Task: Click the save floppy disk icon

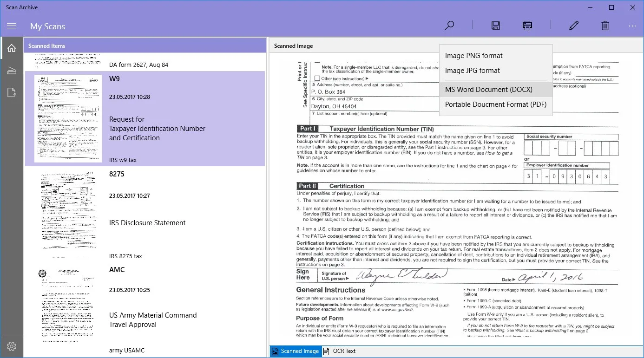Action: (496, 26)
